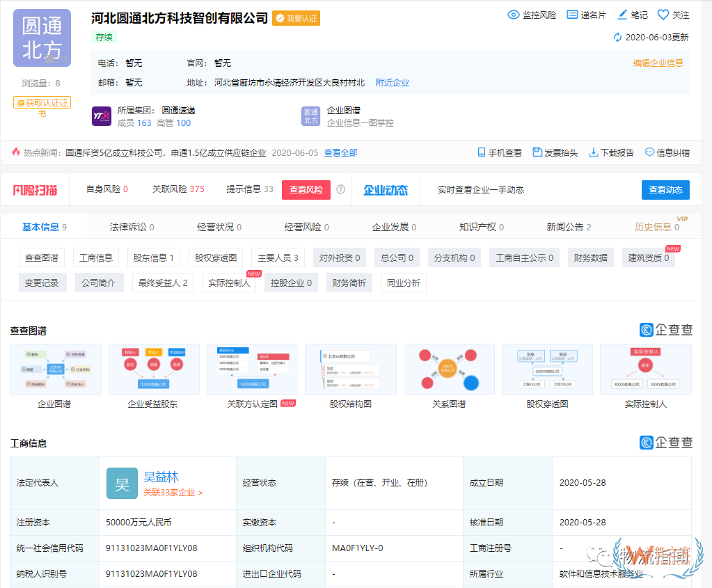Image resolution: width=712 pixels, height=588 pixels.
Task: Select the 财务简析 sub-tab
Action: click(349, 283)
